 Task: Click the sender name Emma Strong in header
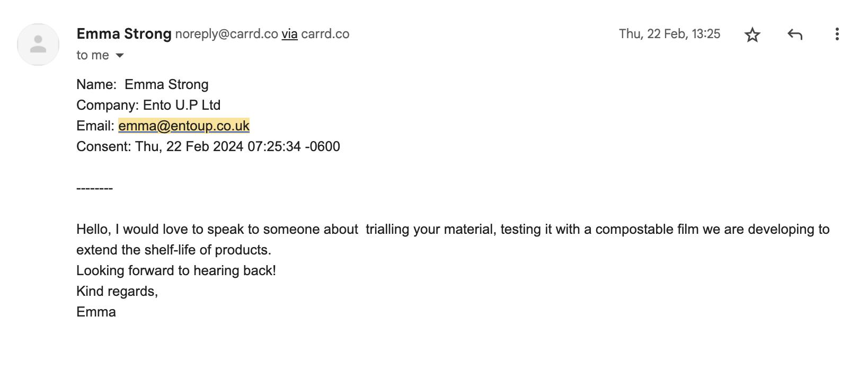tap(124, 34)
